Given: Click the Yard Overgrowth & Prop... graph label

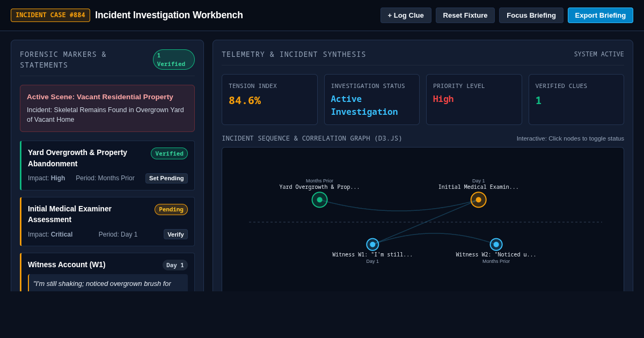Looking at the screenshot, I should [319, 187].
